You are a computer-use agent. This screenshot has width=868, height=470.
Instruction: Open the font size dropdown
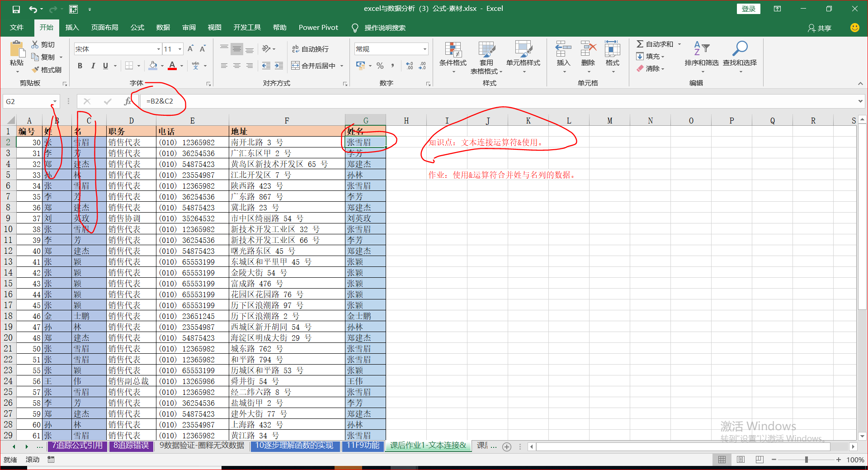(x=180, y=49)
